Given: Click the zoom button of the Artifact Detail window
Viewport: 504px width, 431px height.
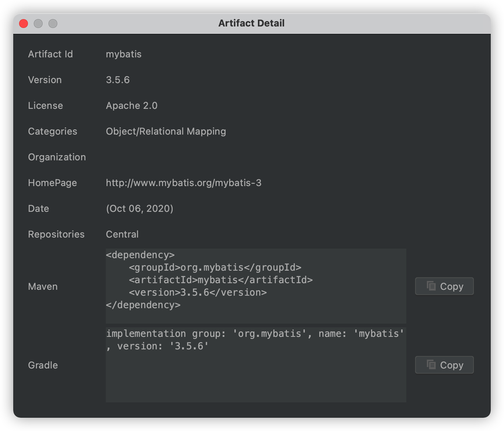Looking at the screenshot, I should (53, 24).
